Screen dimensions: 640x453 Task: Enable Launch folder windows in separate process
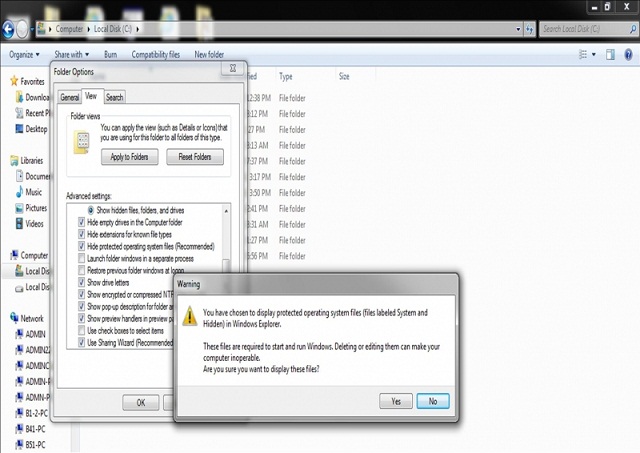(82, 258)
